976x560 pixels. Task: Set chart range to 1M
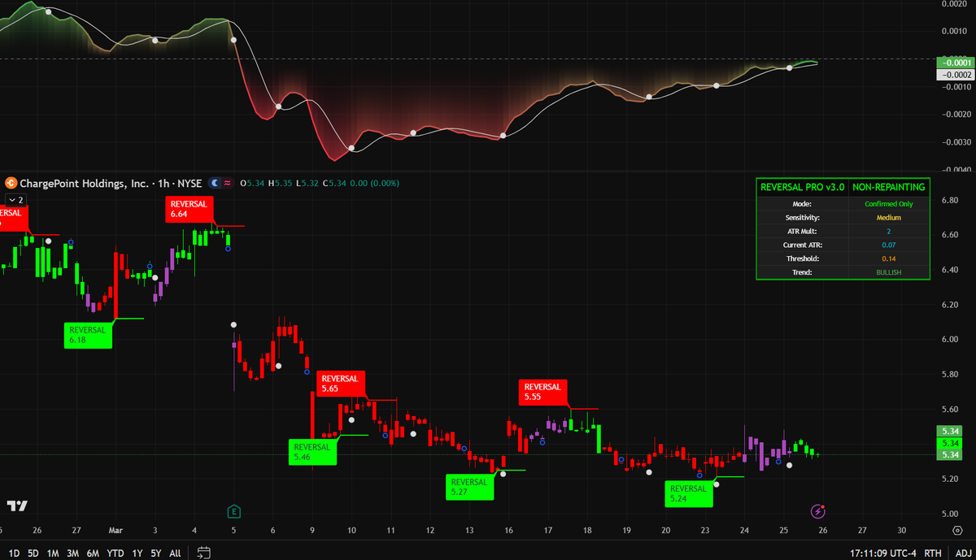53,553
